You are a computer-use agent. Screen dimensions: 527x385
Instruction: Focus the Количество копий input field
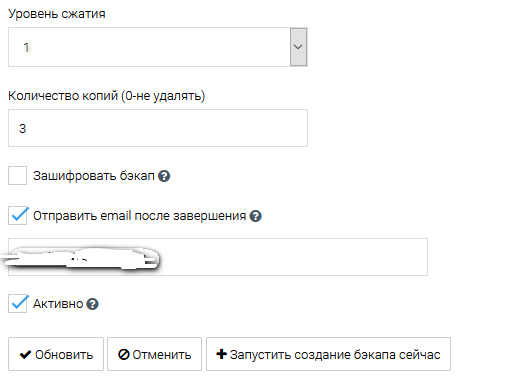click(x=158, y=128)
